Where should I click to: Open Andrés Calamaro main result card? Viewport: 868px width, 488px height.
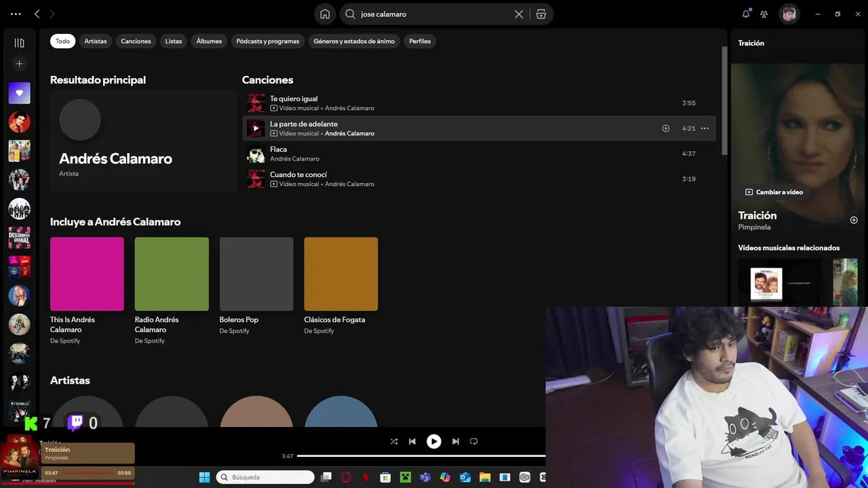pos(143,141)
